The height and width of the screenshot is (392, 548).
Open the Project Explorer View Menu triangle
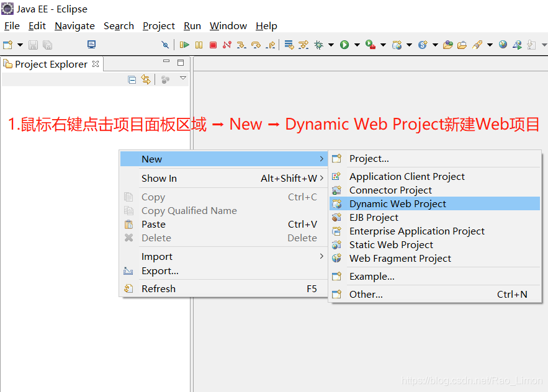click(183, 78)
